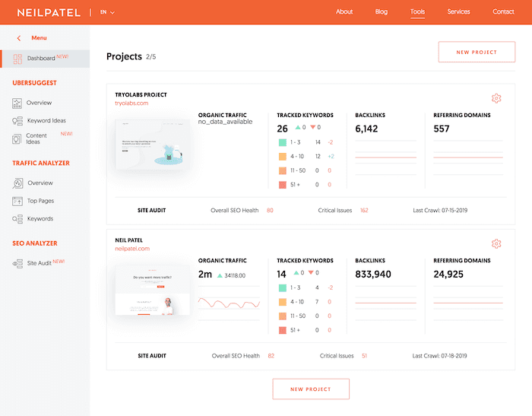Click the Dashboard grid icon in sidebar
Image resolution: width=532 pixels, height=416 pixels.
(x=17, y=59)
